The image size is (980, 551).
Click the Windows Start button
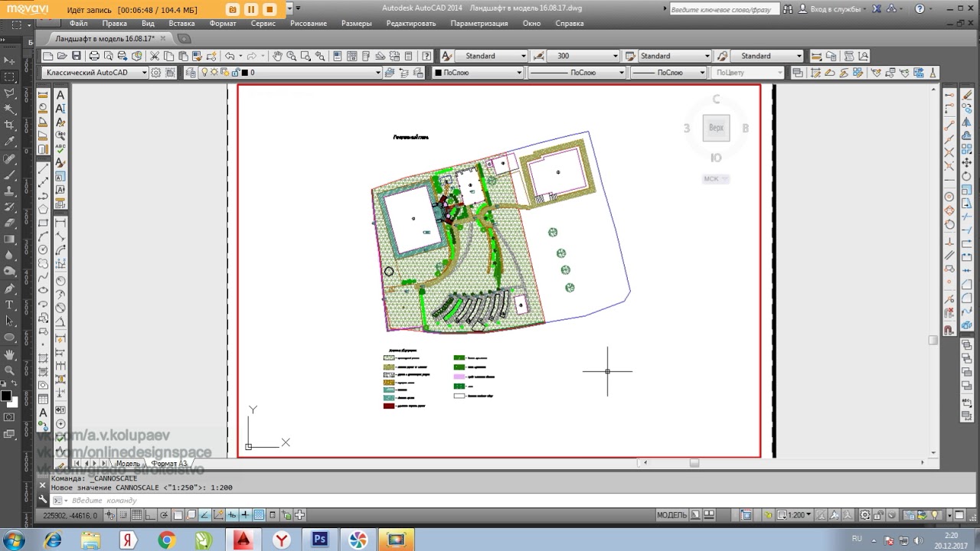point(15,540)
